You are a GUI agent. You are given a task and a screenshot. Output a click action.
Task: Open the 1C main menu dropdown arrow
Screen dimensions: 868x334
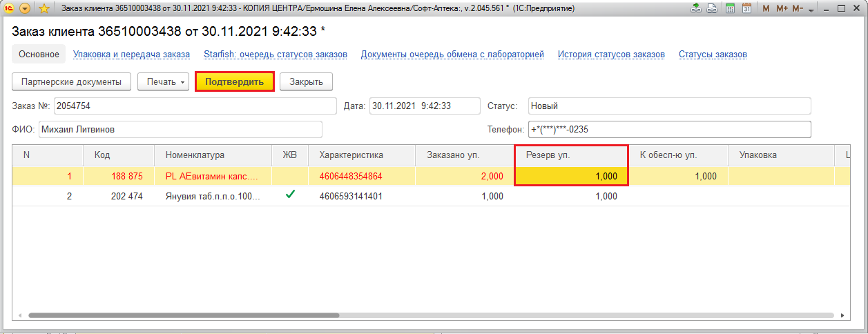coord(26,9)
